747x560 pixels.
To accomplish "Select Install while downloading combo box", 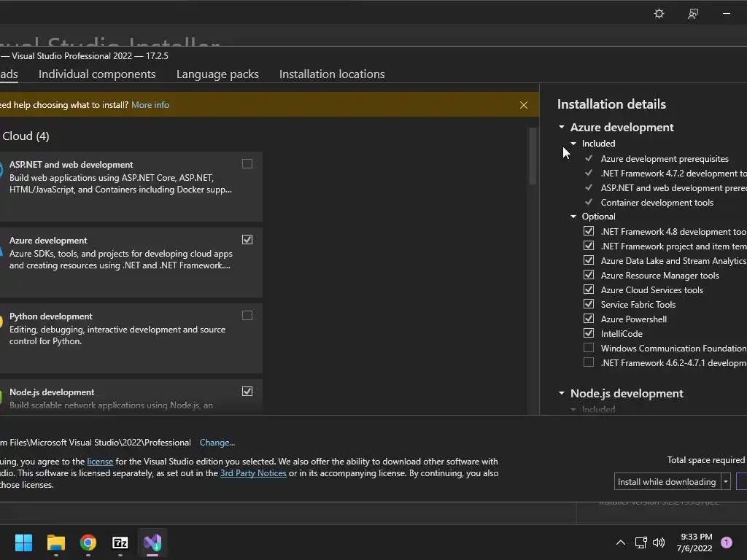I will 672,481.
